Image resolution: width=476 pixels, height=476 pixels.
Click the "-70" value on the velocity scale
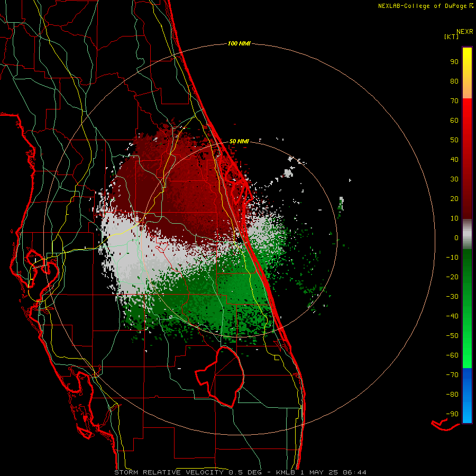coord(452,375)
